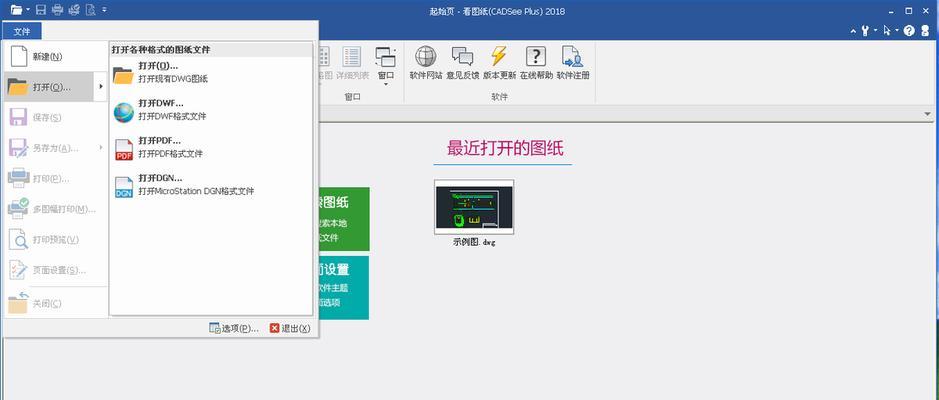The image size is (939, 400).
Task: Open the 示例图.dwg thumbnail
Action: pos(474,207)
